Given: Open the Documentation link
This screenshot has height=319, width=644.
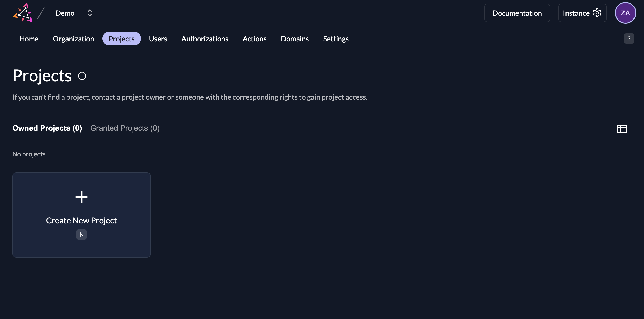Looking at the screenshot, I should pos(517,13).
